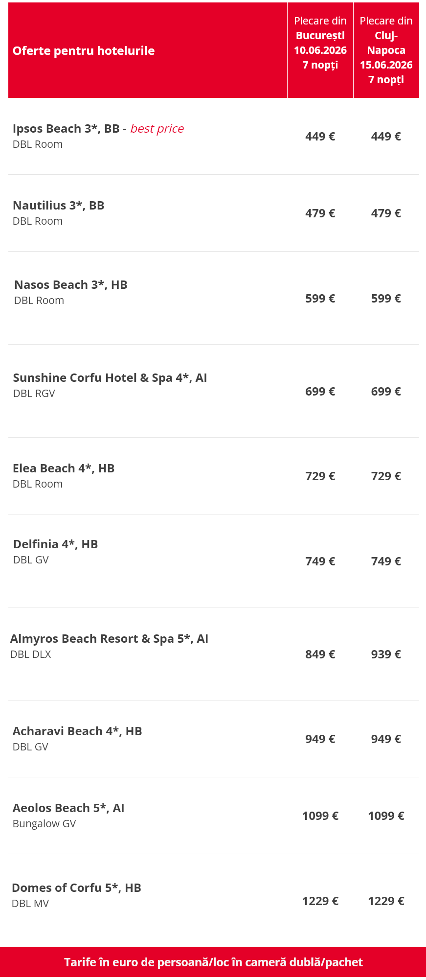The width and height of the screenshot is (426, 980).
Task: Click Sunshine Corfu Hotel & Spa 4*, AI
Action: coord(110,378)
